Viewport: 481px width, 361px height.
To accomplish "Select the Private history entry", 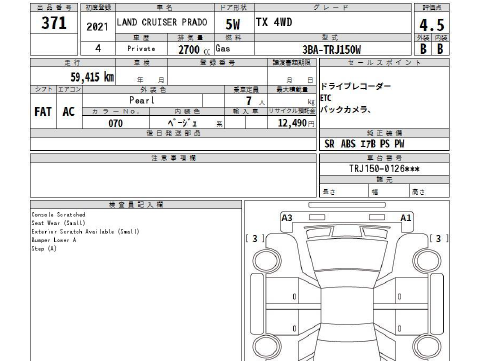I will pyautogui.click(x=141, y=49).
